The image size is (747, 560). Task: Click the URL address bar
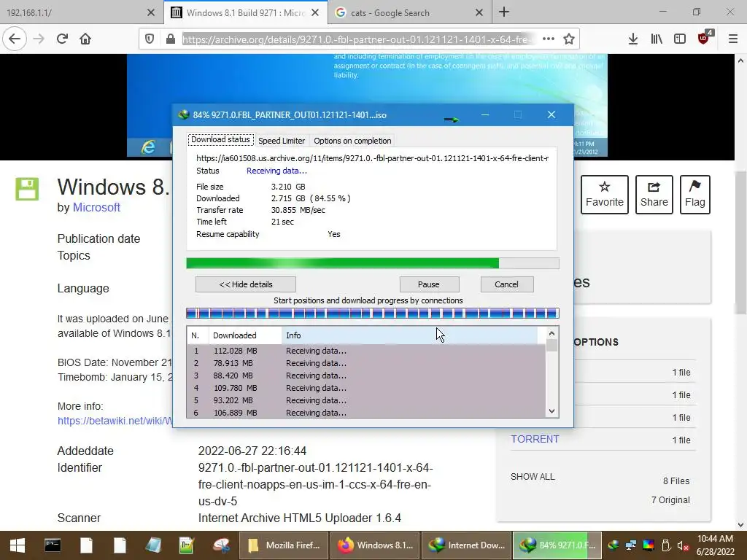(x=357, y=39)
